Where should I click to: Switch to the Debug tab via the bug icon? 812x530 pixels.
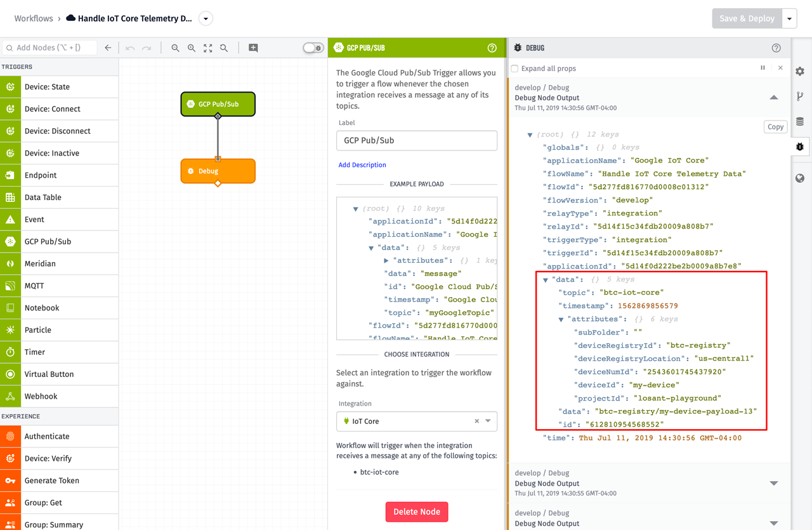[800, 147]
